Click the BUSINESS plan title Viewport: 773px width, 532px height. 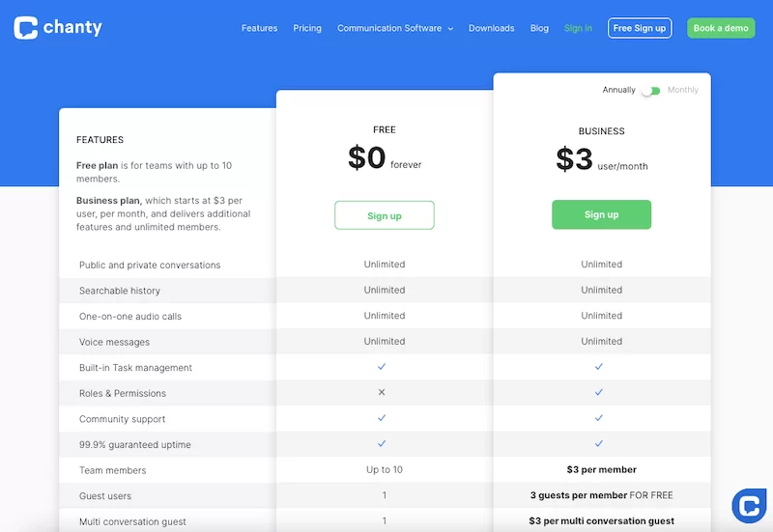coord(601,131)
